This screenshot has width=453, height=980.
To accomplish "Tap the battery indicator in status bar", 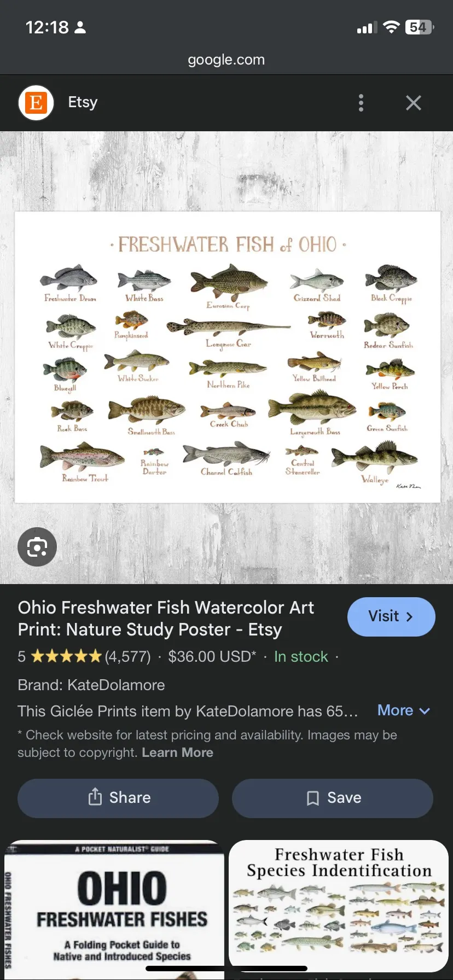I will pos(419,27).
